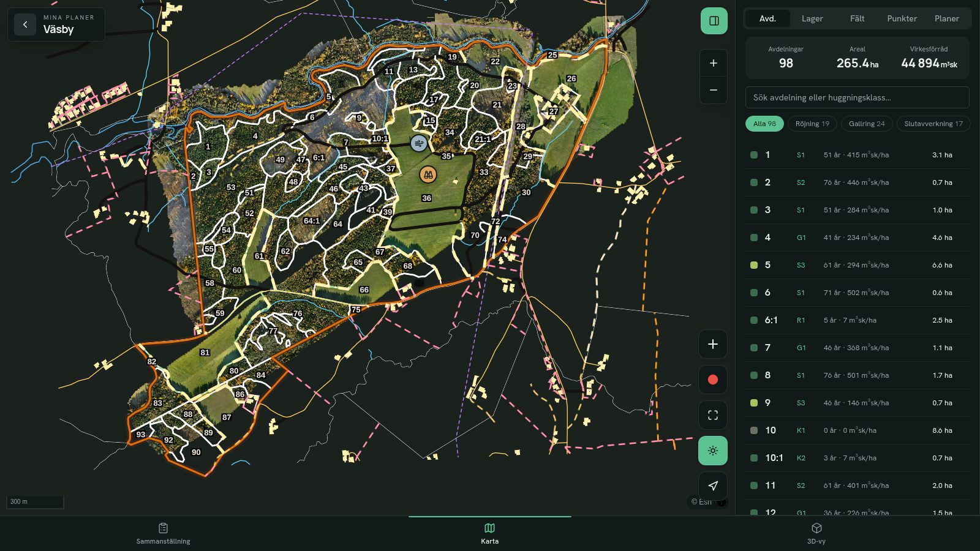The height and width of the screenshot is (551, 980).
Task: Click the Virkesförråd 44 894 m³sk summary
Action: [x=929, y=58]
